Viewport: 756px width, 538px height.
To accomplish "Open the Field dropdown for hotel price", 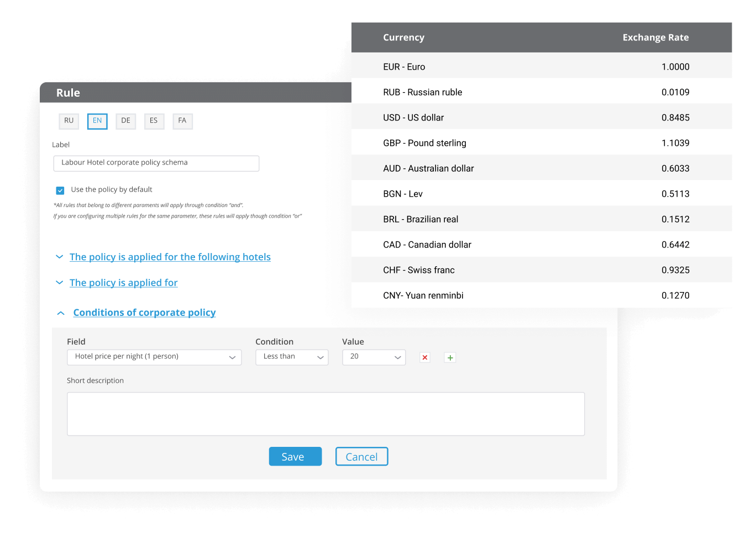I will (154, 357).
